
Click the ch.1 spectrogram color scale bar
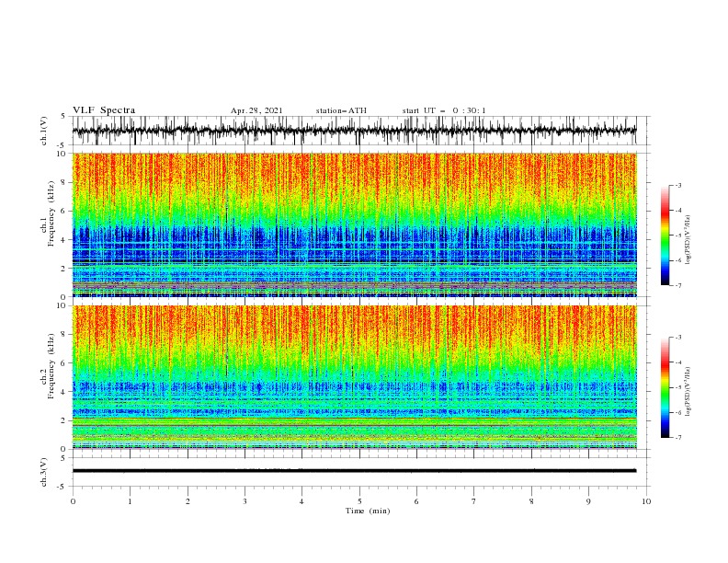pyautogui.click(x=665, y=235)
